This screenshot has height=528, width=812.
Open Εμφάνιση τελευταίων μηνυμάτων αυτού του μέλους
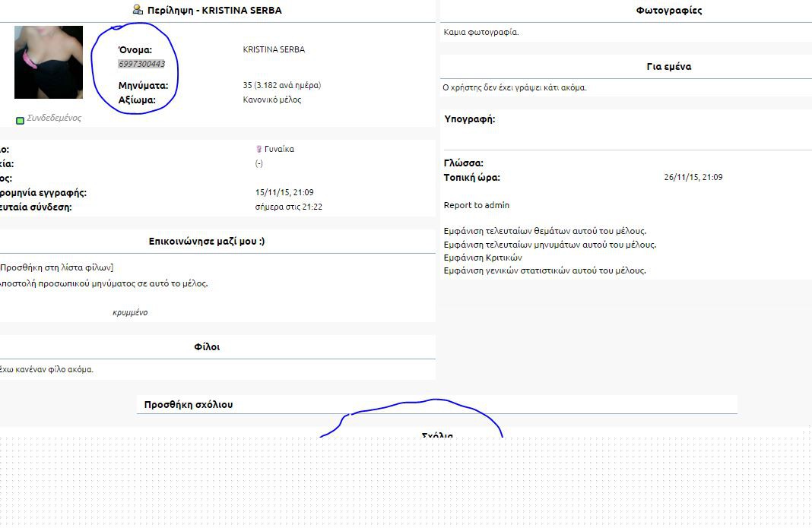pyautogui.click(x=550, y=245)
